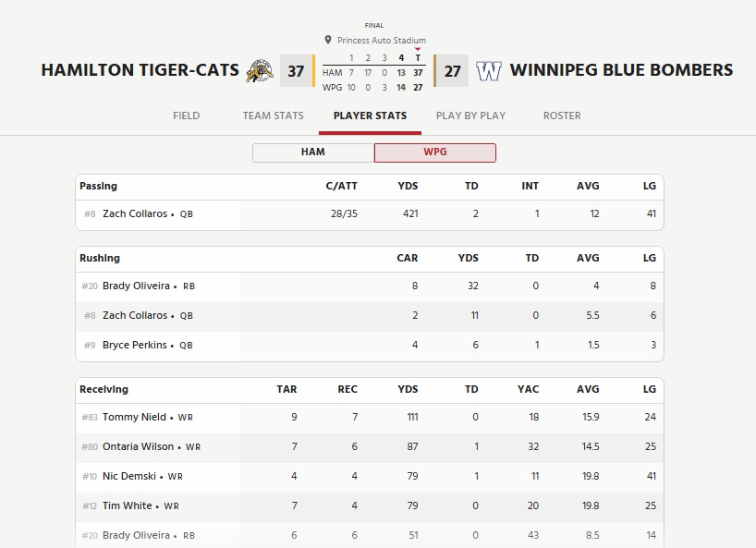
Task: Click Tommy Nield receiver name
Action: pos(134,417)
